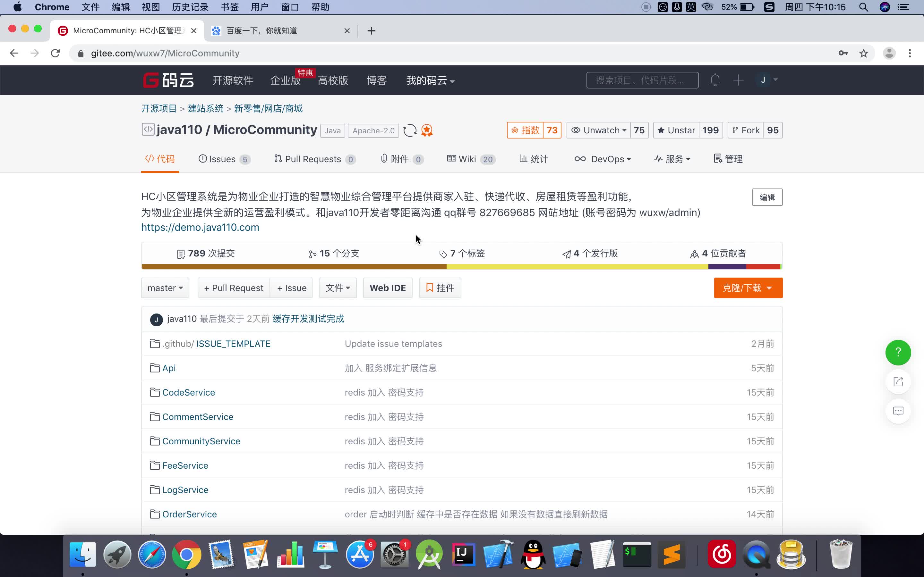Screen dimensions: 924x577
Task: Open the green help question mark button
Action: 898,352
